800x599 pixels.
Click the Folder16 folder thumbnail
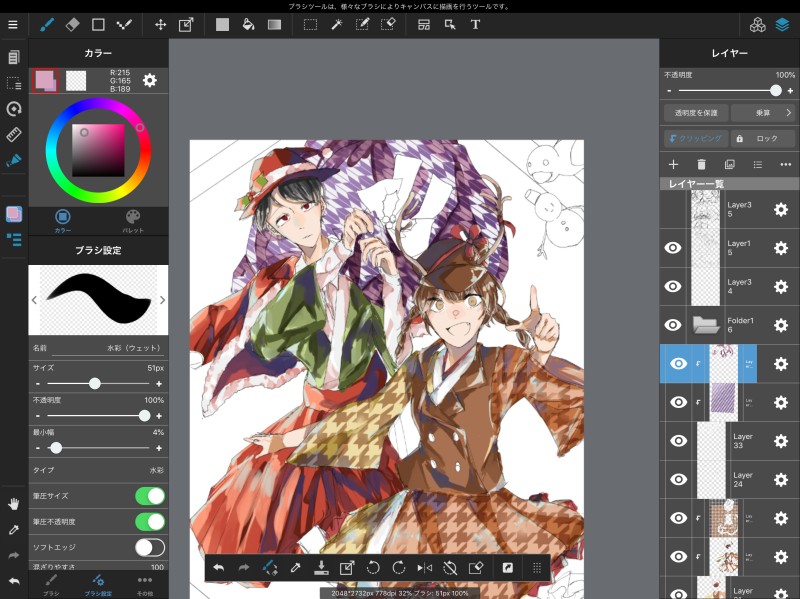pyautogui.click(x=706, y=325)
